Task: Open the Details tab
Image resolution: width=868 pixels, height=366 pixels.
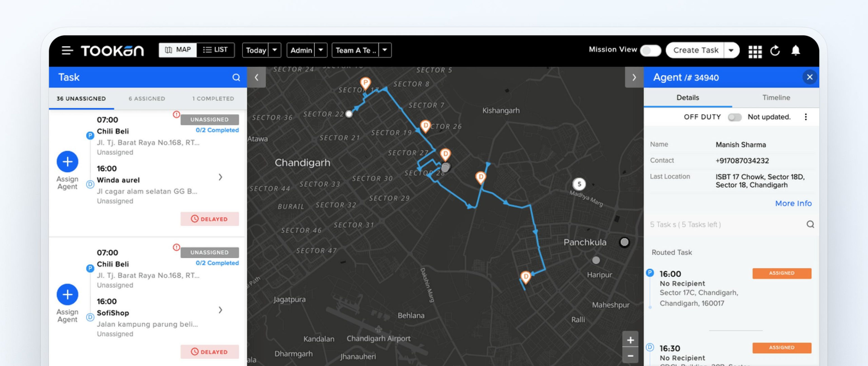Action: tap(688, 98)
